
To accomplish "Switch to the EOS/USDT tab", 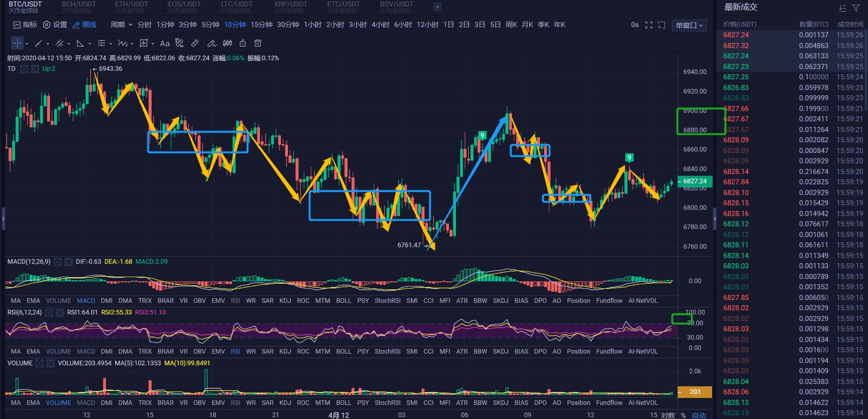I will (184, 7).
